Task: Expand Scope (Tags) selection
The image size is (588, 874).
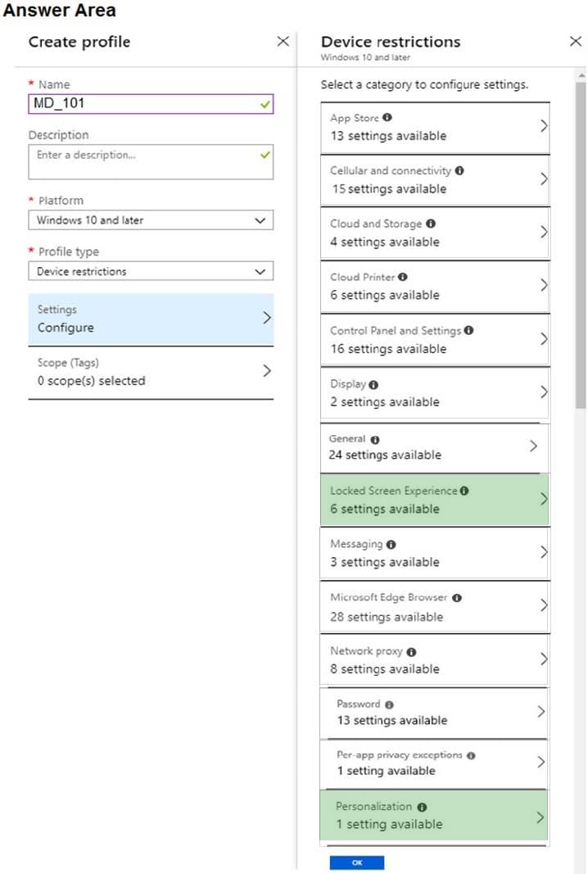Action: tap(151, 373)
